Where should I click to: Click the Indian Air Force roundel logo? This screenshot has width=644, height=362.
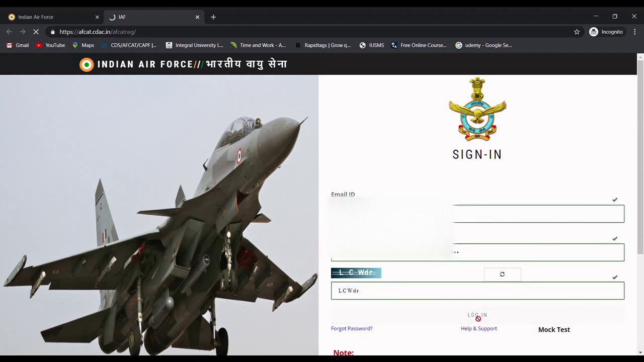87,64
